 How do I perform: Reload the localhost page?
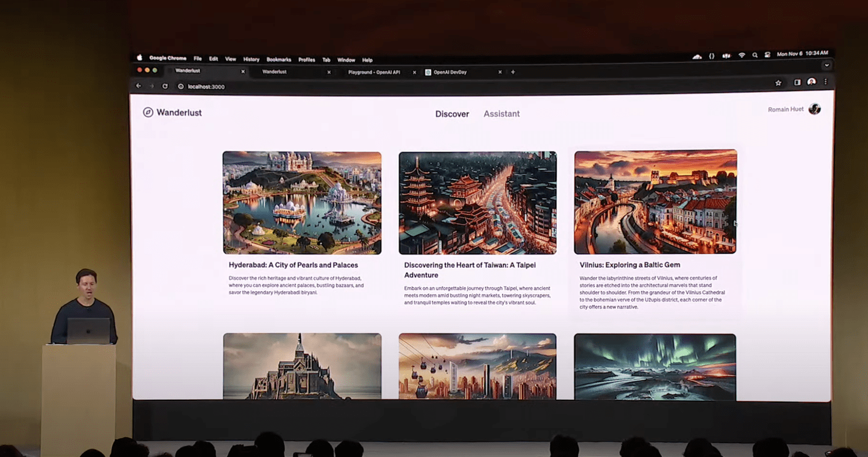[x=165, y=86]
